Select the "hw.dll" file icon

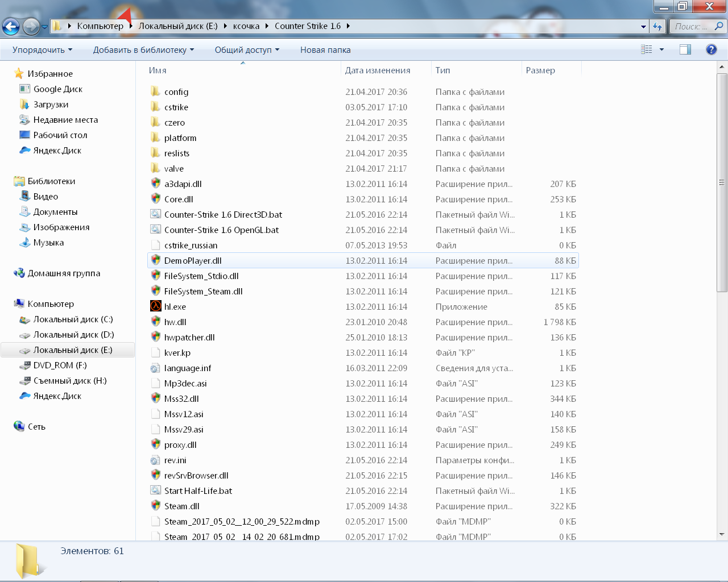coord(155,321)
